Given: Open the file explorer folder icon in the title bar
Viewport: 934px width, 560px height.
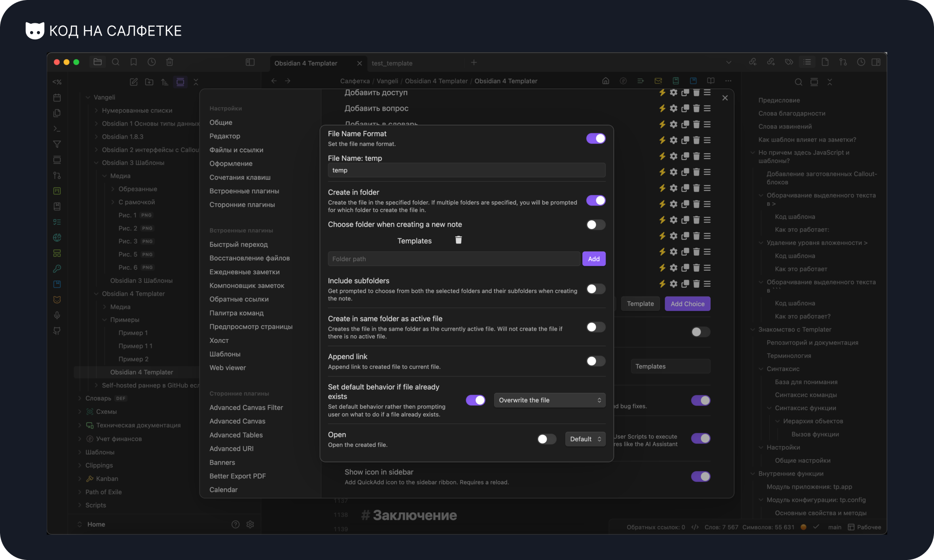Looking at the screenshot, I should 98,62.
